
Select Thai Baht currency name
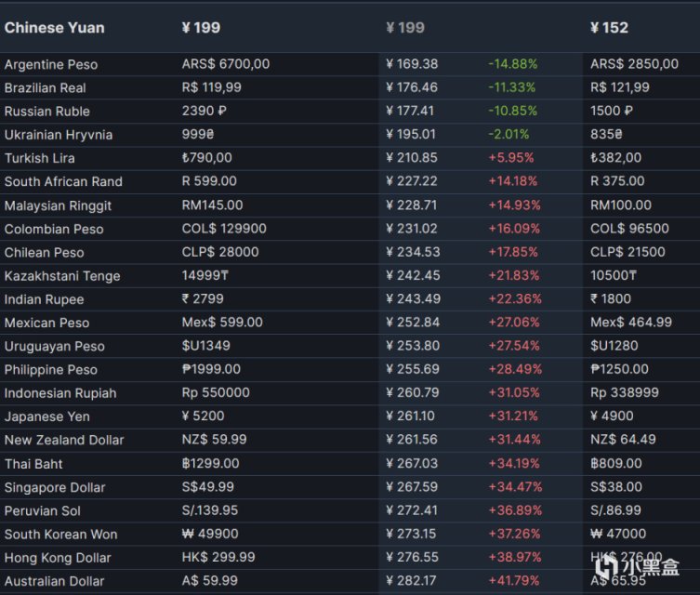tap(33, 464)
